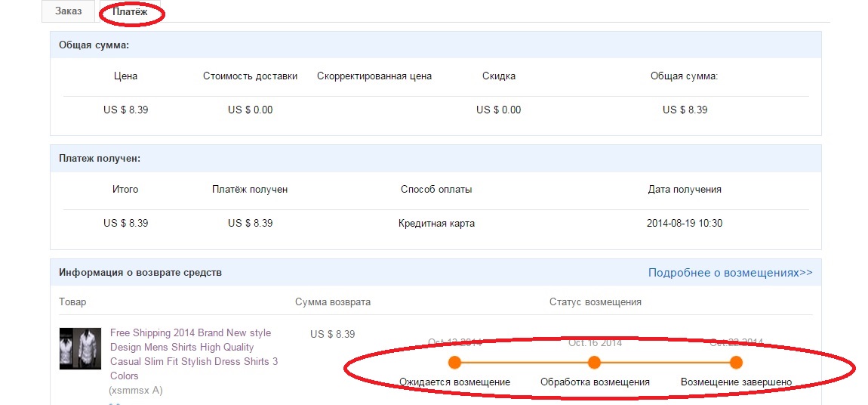868x405 pixels.
Task: Switch to the Заказ tab
Action: pos(68,11)
